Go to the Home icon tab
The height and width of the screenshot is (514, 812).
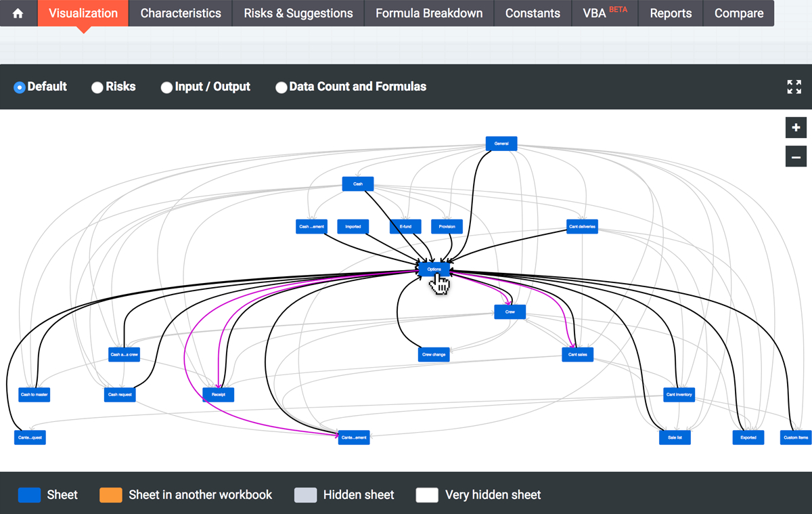18,14
